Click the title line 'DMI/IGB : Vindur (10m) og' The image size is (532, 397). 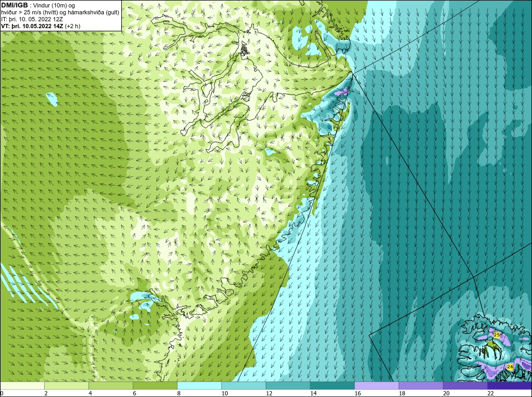38,5
